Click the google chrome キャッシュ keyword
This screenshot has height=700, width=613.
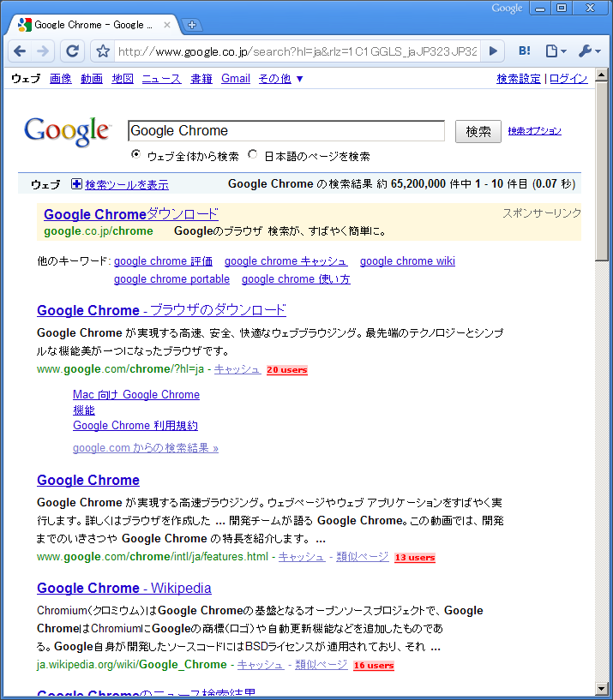pyautogui.click(x=286, y=260)
